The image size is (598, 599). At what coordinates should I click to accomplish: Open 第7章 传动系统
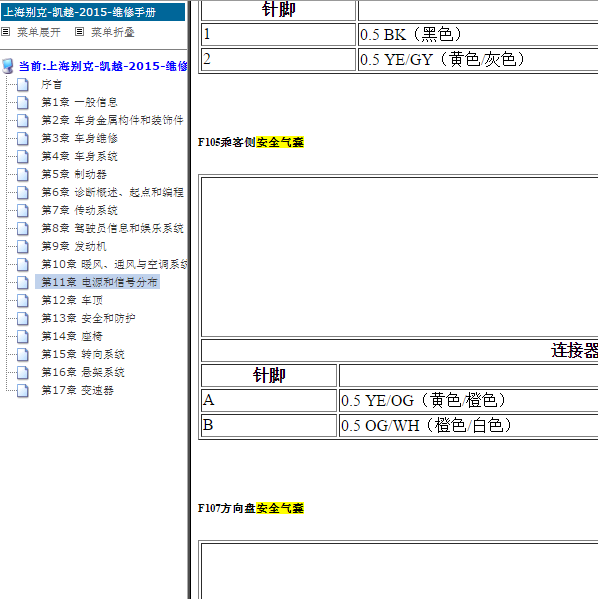[79, 210]
